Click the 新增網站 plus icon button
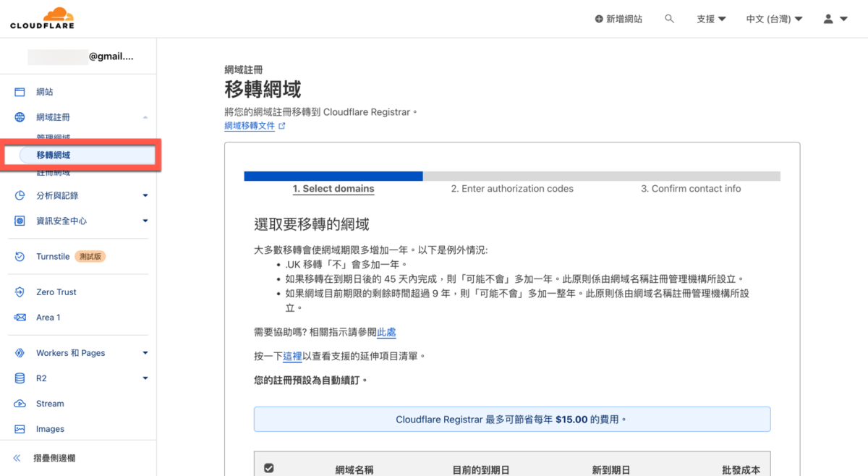 (x=618, y=19)
